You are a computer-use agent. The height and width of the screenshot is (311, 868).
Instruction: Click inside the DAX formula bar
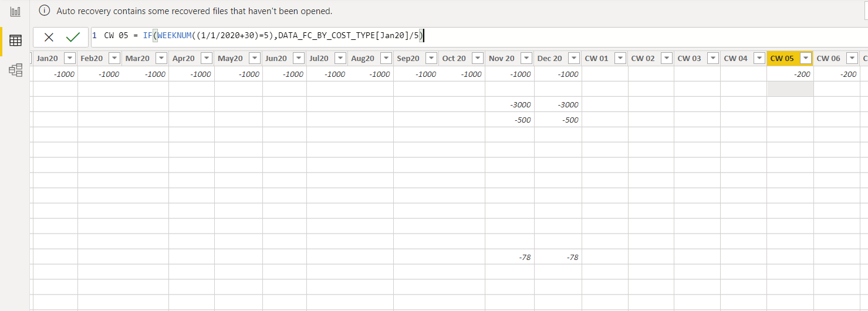click(478, 36)
